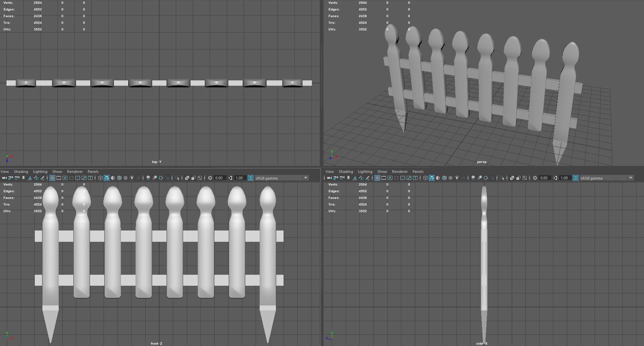This screenshot has height=346, width=644.
Task: Click Image Plane icon in side panel
Action: tap(355, 178)
